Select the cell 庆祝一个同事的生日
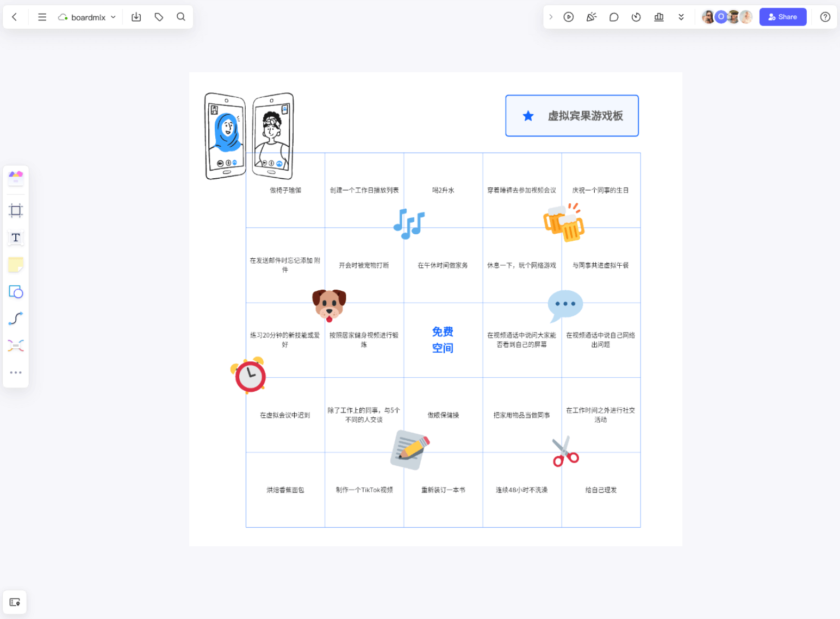Screen dimensions: 840x619 (x=601, y=190)
